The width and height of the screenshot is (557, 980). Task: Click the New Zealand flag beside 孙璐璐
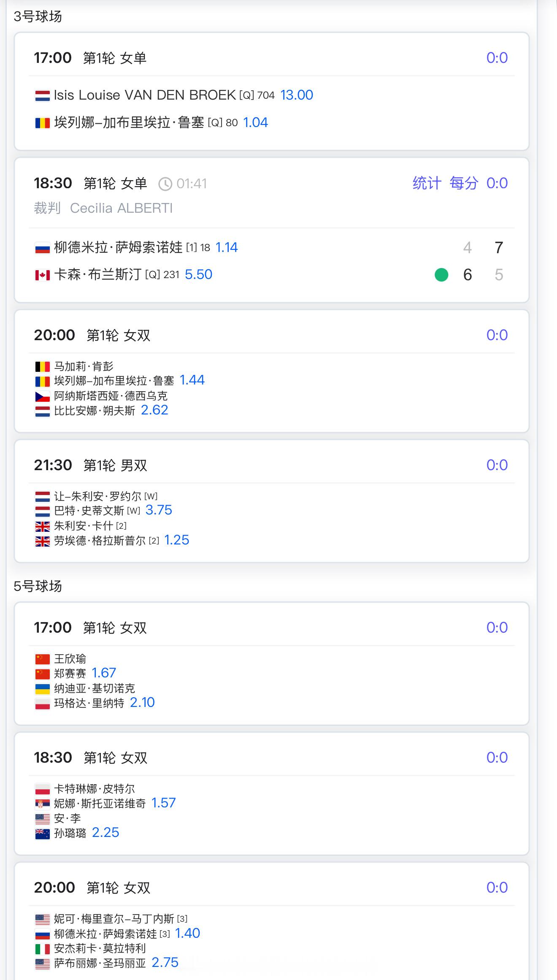pos(42,834)
